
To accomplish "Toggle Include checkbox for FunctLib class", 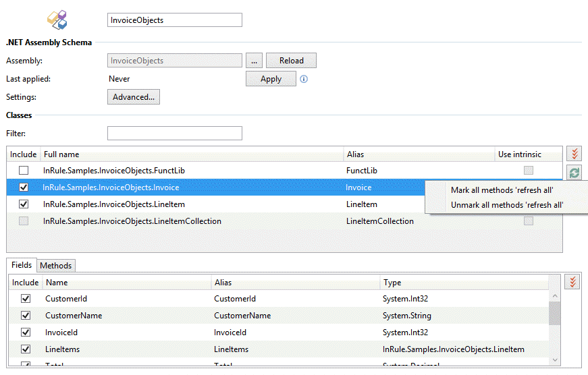I will [x=24, y=171].
